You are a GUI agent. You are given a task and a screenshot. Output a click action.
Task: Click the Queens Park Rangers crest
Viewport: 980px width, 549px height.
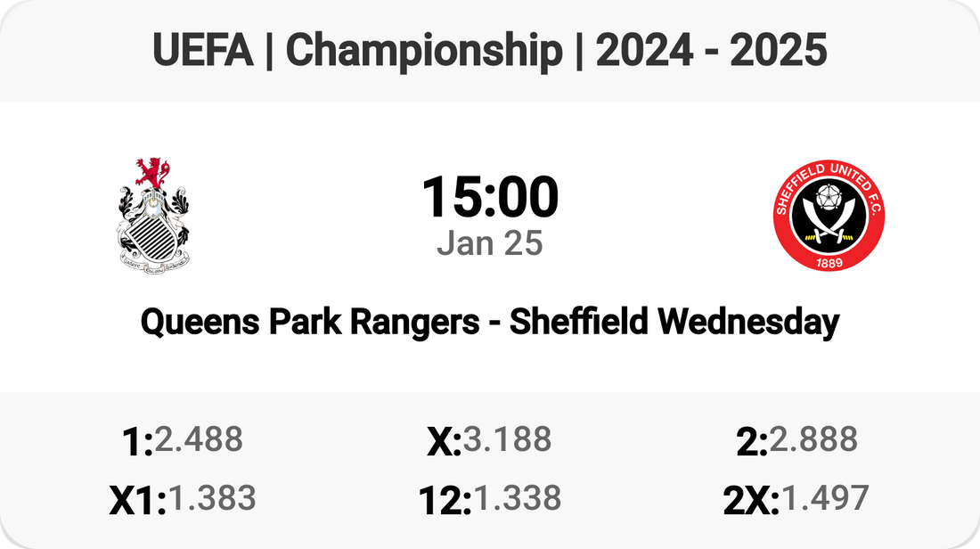(151, 214)
